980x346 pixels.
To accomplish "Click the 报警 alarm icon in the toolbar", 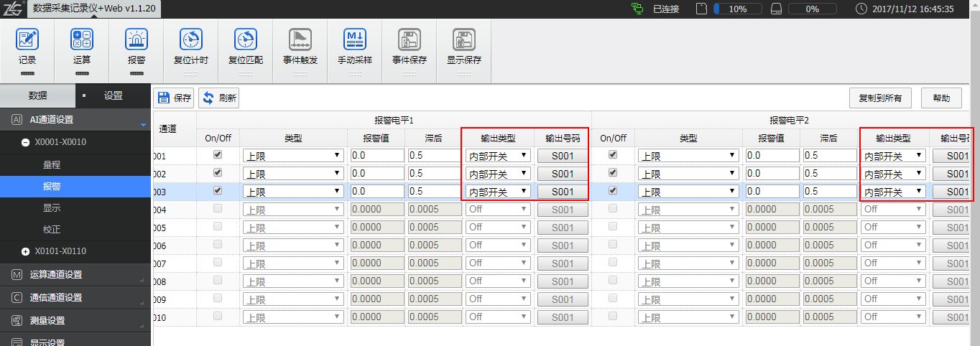I will (137, 40).
